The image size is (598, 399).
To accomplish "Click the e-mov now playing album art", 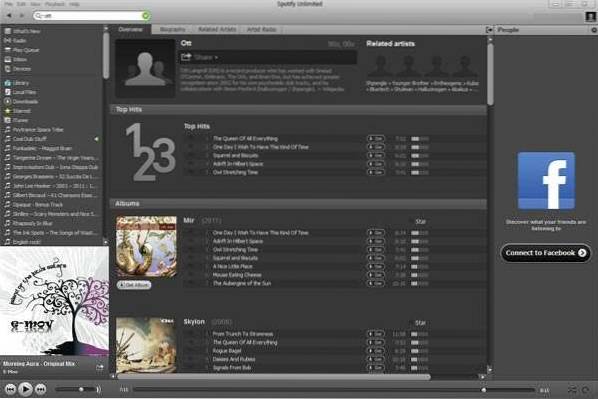I will pyautogui.click(x=54, y=301).
